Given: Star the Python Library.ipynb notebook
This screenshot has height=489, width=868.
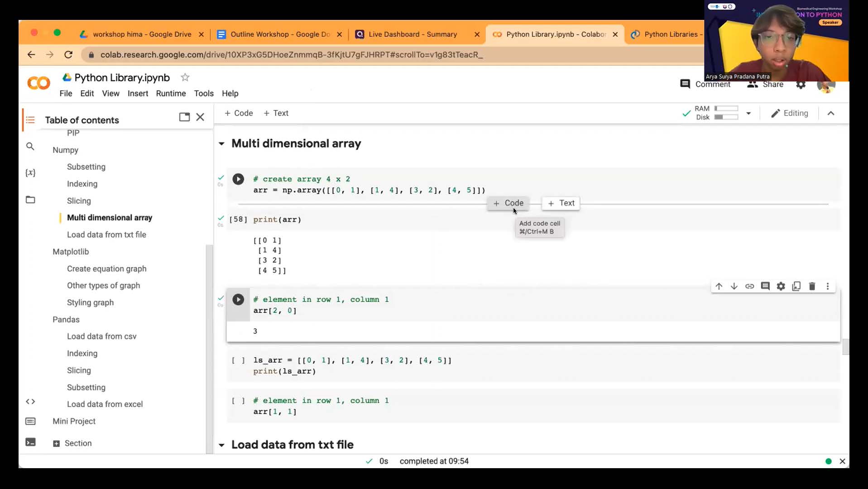Looking at the screenshot, I should (x=185, y=77).
